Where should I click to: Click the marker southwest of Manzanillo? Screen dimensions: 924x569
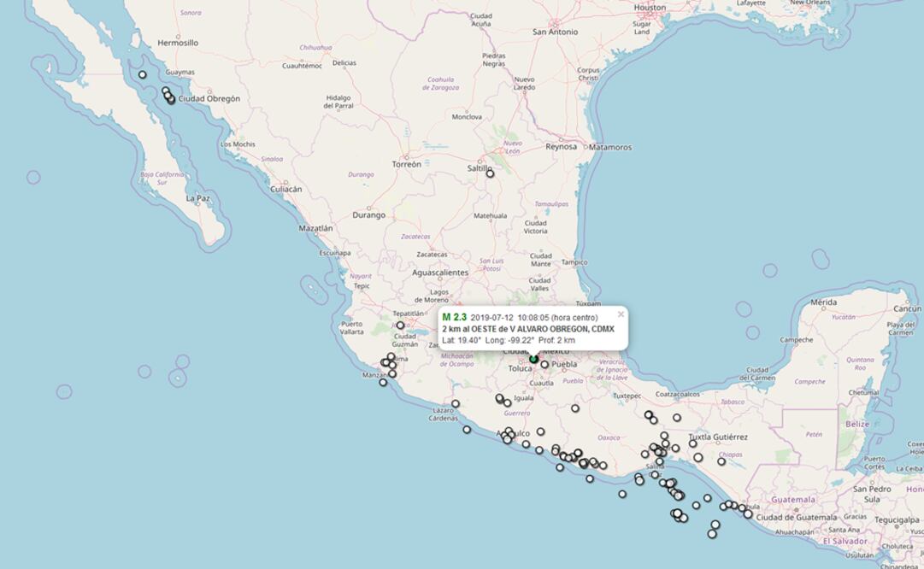coord(383,382)
